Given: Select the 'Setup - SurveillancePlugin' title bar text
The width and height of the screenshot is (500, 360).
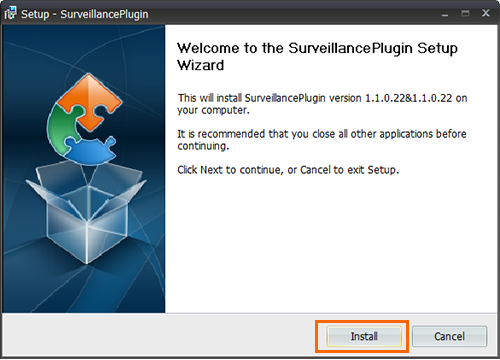Looking at the screenshot, I should click(x=85, y=14).
